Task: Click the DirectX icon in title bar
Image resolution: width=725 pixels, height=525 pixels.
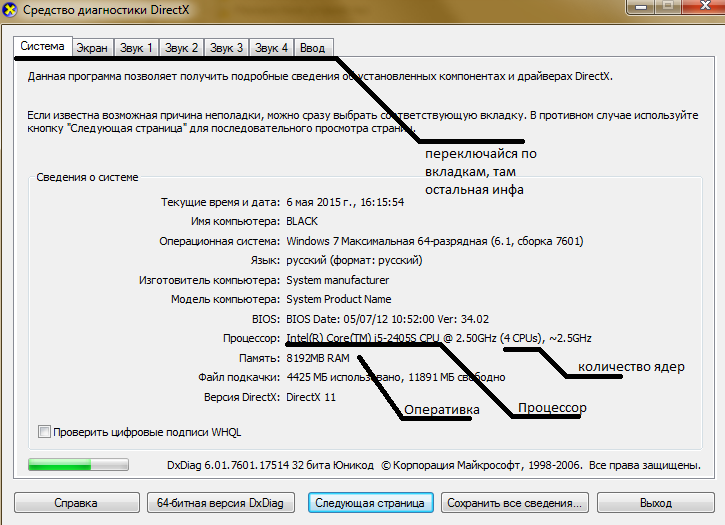Action: [x=9, y=9]
